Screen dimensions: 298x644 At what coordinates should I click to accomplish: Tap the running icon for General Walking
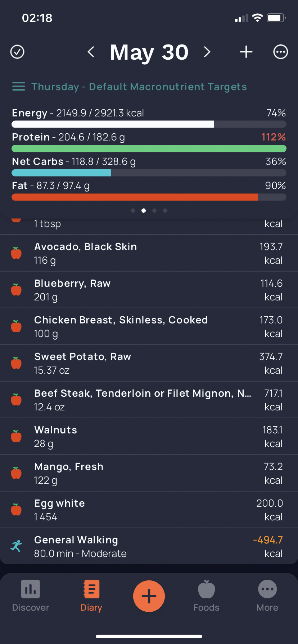pos(16,546)
